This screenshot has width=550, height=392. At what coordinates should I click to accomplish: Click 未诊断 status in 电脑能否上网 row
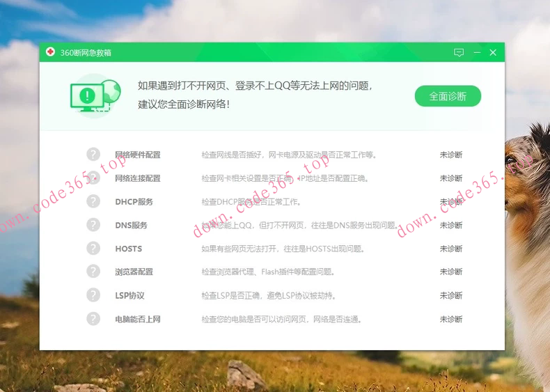pyautogui.click(x=451, y=319)
